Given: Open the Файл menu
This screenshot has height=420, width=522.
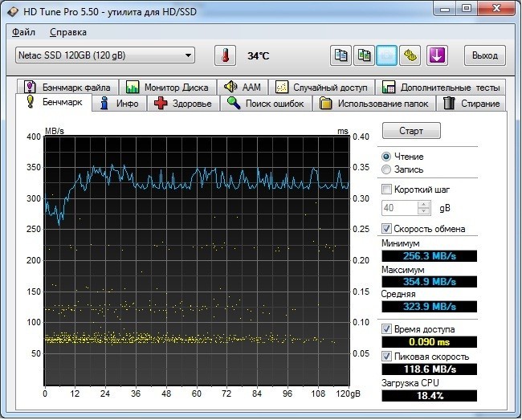Looking at the screenshot, I should 23,32.
